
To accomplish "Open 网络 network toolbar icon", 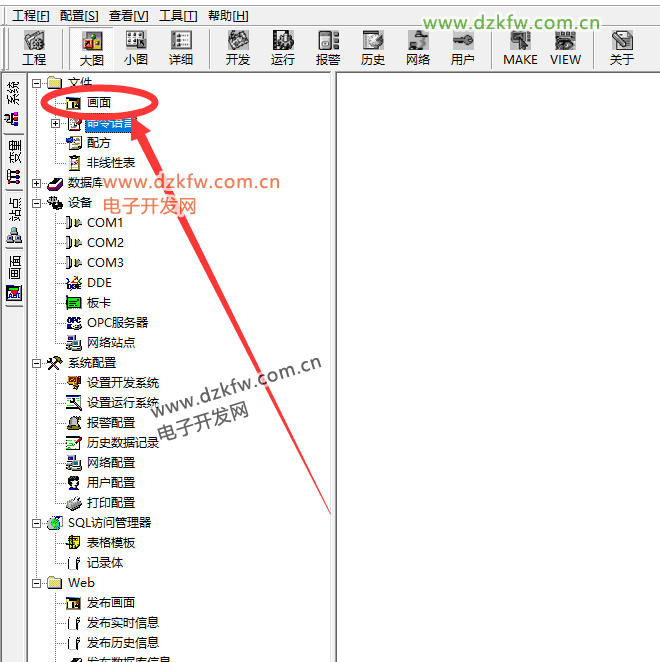I will click(418, 47).
